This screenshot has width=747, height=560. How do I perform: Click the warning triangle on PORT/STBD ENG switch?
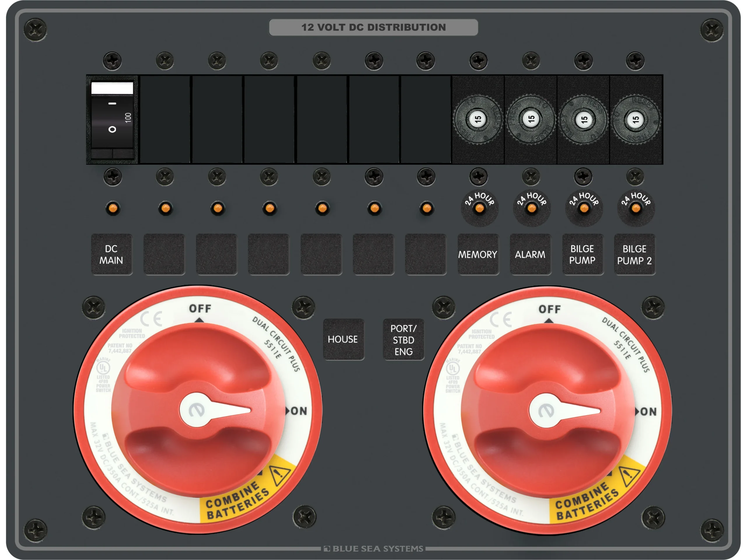tap(629, 476)
